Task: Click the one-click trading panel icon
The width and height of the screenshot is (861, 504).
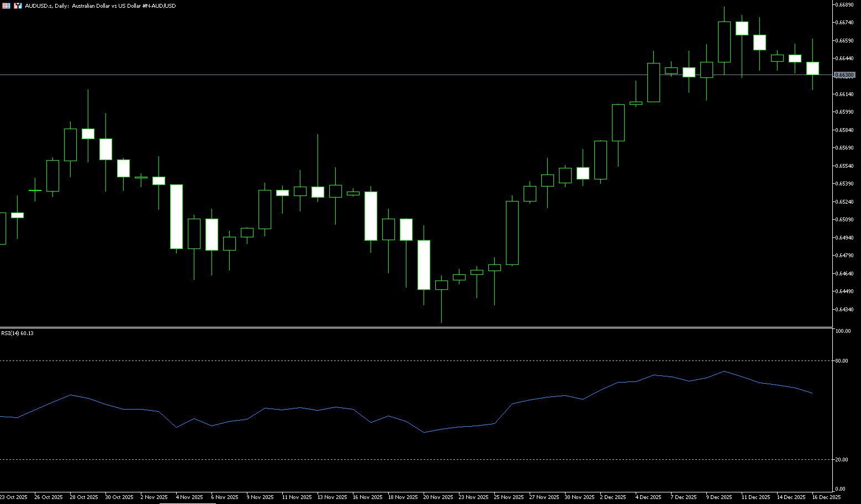Action: [18, 6]
